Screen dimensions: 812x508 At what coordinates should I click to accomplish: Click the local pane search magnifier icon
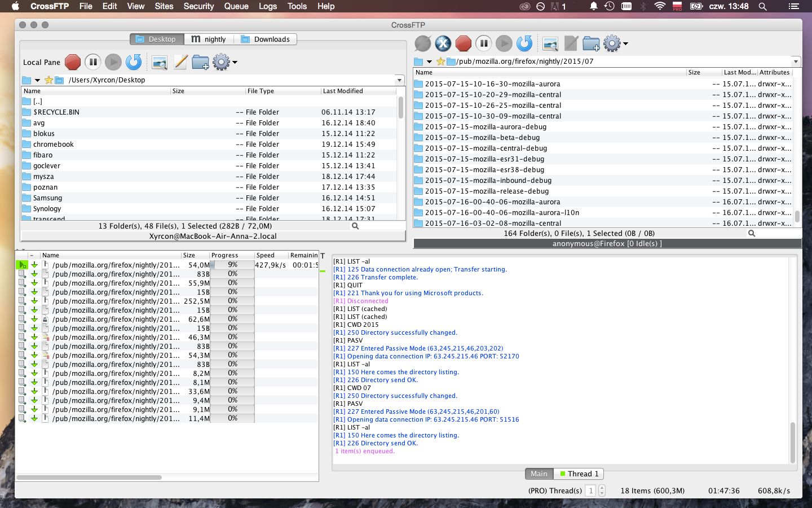click(x=355, y=226)
